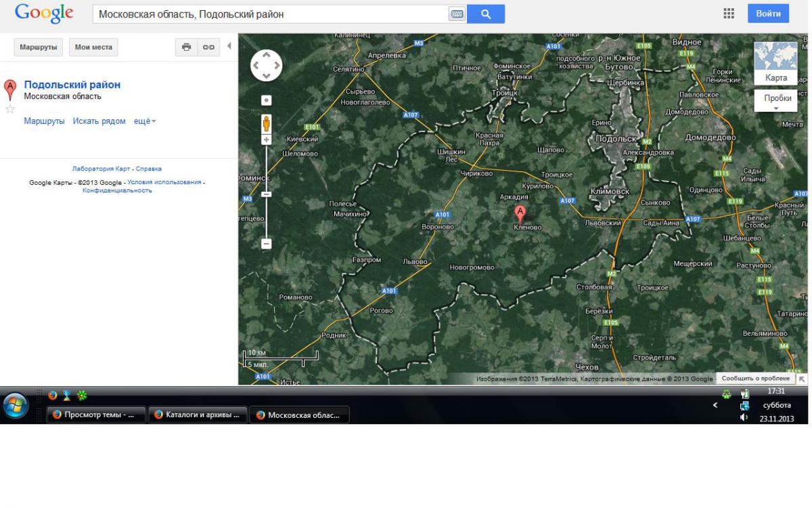The image size is (812, 508).
Task: Collapse the left side panel arrow
Action: tap(229, 46)
